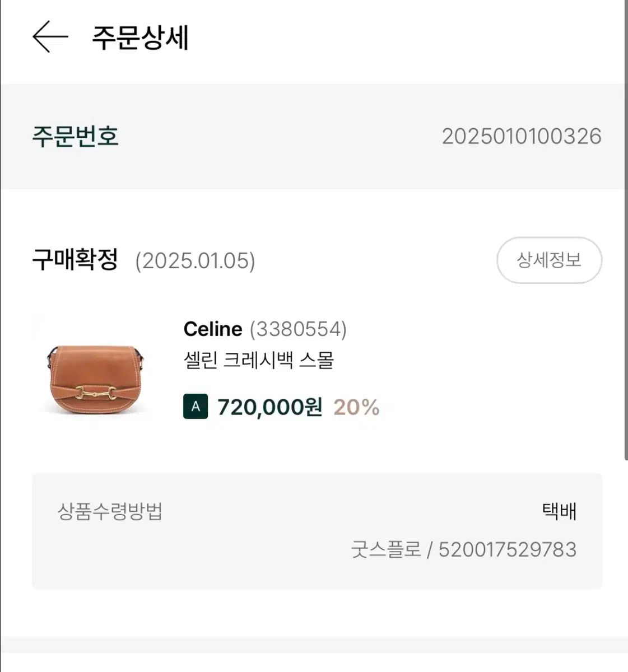Image resolution: width=628 pixels, height=672 pixels.
Task: Click tracking number 520017529783
Action: 507,549
